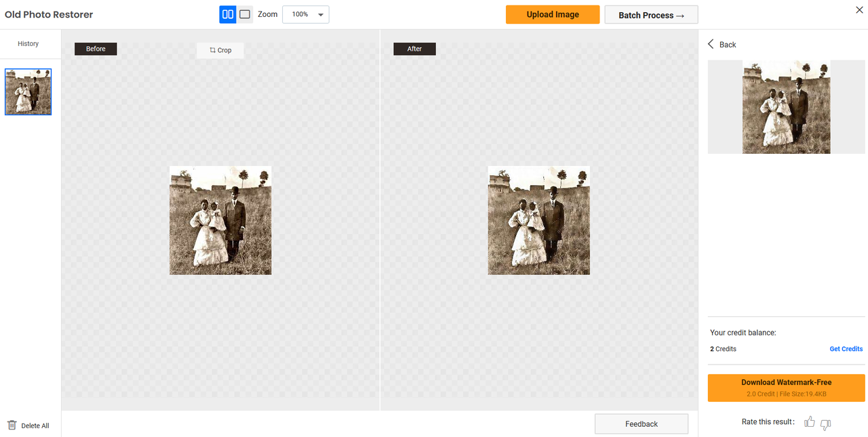Rate result with thumbs down

(825, 424)
